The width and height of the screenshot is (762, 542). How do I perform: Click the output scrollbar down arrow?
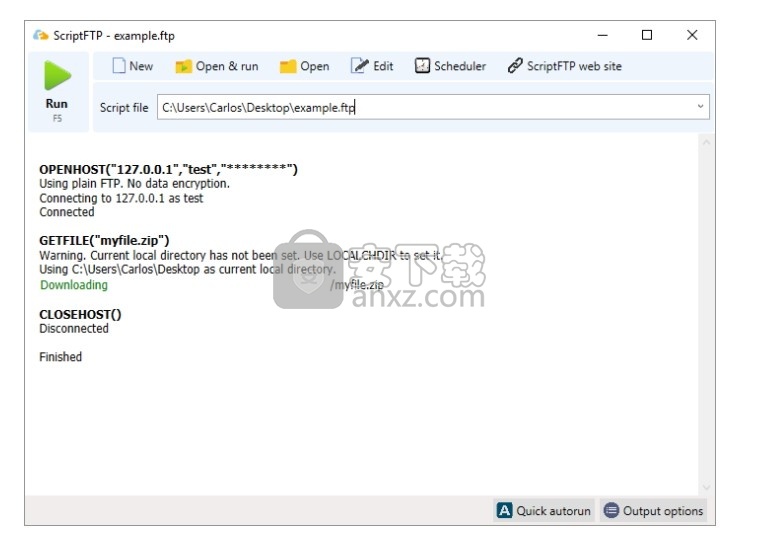[706, 487]
